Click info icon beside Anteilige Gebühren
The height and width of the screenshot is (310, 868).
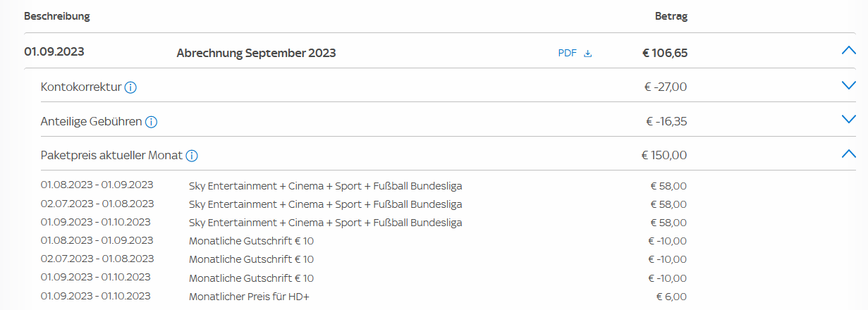point(151,122)
